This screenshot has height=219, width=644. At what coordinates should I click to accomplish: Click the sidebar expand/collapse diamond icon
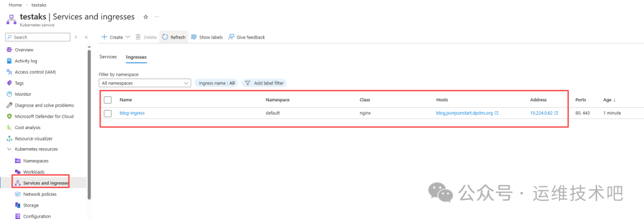tap(76, 37)
